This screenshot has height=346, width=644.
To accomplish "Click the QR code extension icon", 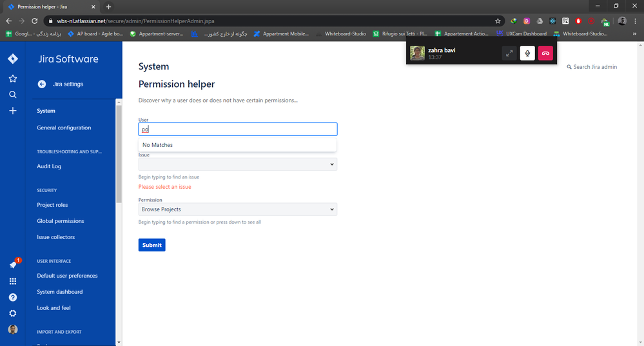I will pos(565,21).
